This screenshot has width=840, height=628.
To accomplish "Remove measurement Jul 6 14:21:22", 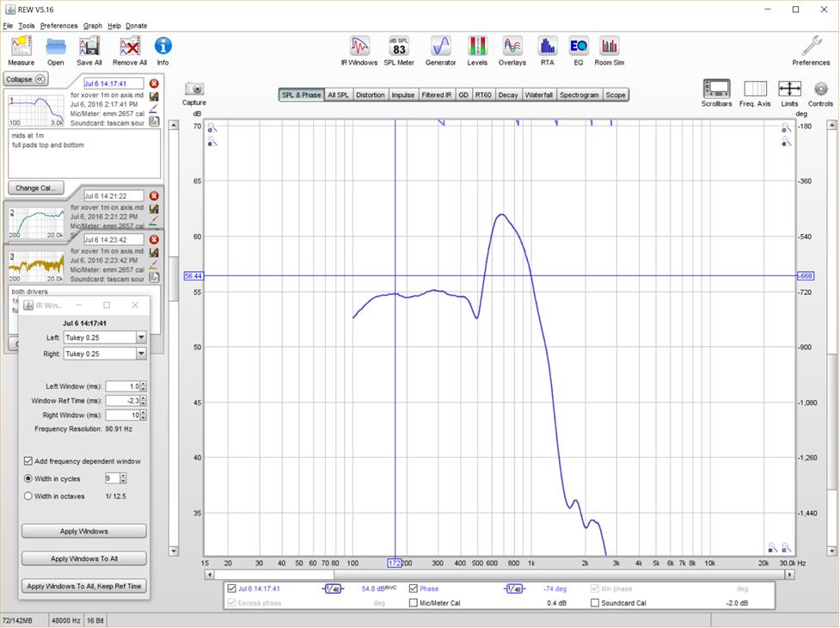I will 154,196.
